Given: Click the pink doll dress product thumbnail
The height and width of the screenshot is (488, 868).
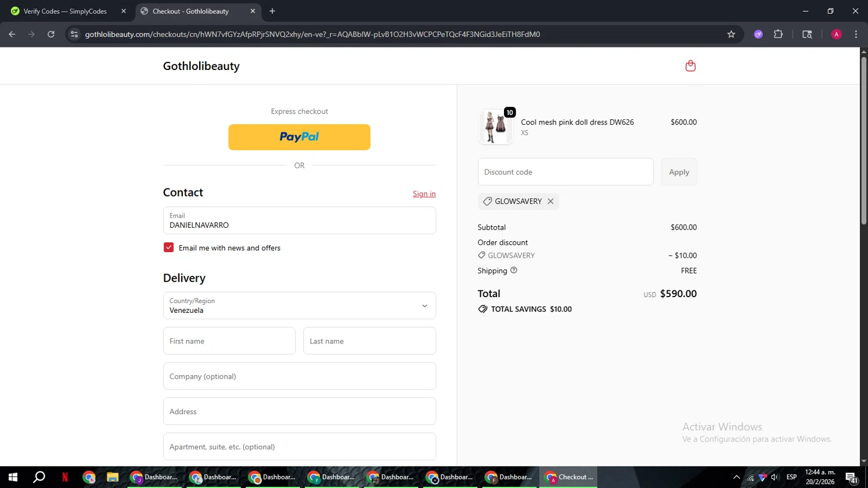Looking at the screenshot, I should tap(495, 127).
